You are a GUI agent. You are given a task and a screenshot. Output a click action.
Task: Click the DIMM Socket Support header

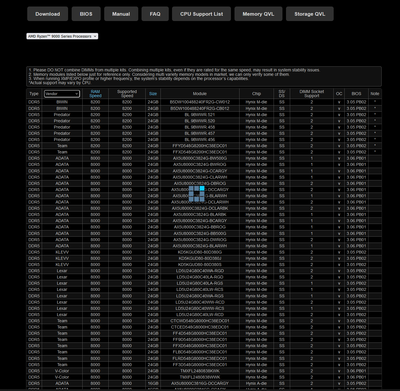click(x=312, y=94)
